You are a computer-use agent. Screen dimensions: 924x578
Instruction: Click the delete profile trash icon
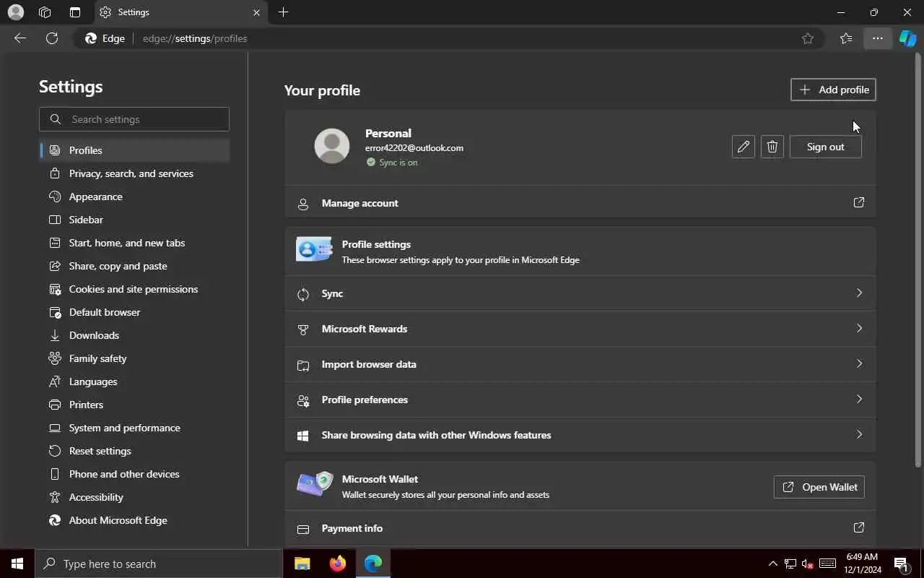click(x=772, y=147)
